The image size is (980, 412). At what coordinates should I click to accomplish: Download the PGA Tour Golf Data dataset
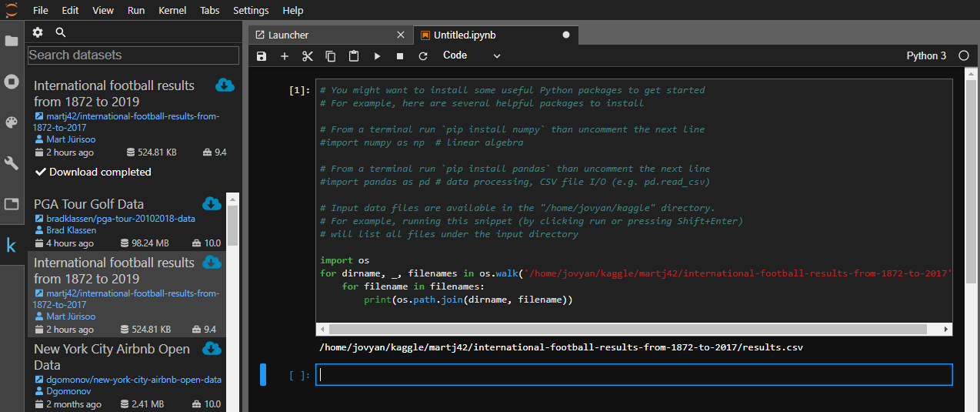click(212, 203)
